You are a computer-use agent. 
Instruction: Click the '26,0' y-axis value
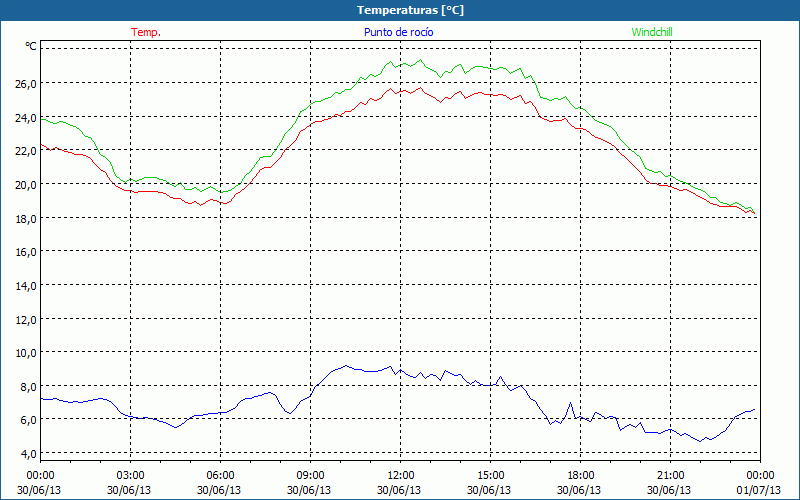pos(26,84)
